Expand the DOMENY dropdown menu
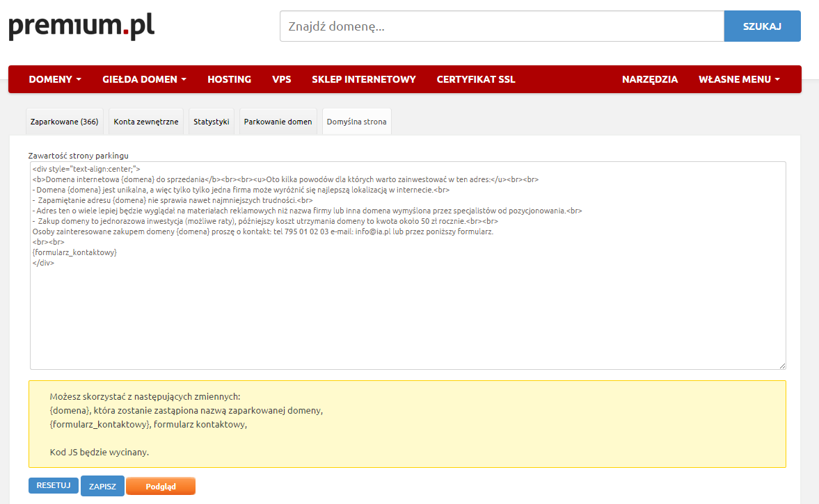819x504 pixels. (55, 79)
